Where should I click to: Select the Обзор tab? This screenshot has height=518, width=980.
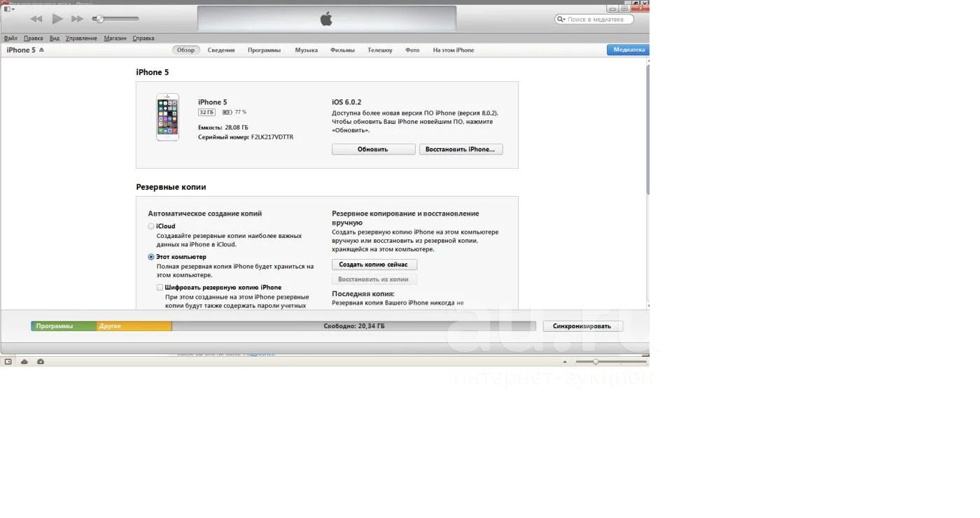[x=186, y=50]
